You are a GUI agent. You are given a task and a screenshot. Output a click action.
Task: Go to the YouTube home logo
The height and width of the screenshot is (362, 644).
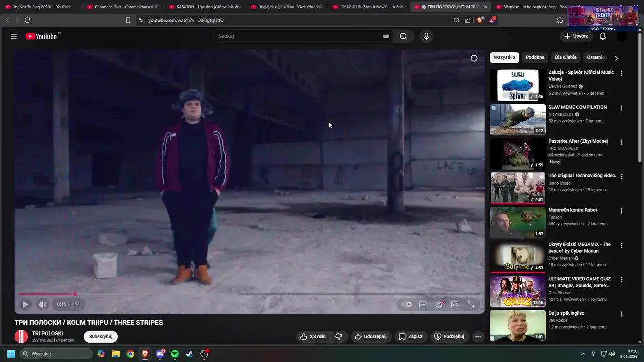(x=41, y=36)
